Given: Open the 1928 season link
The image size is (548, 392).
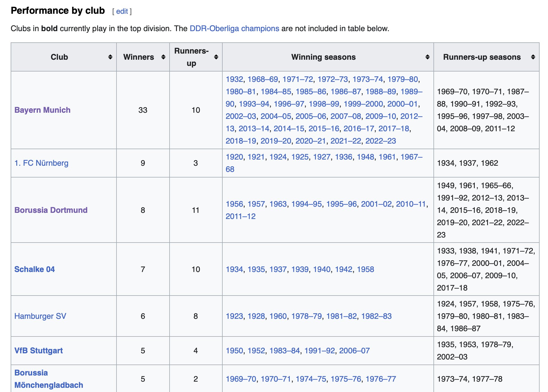Looking at the screenshot, I should pos(256,316).
